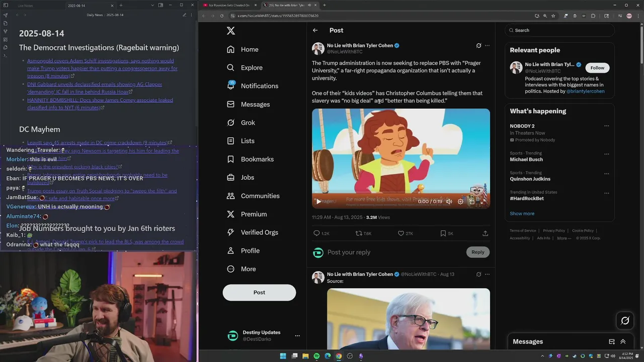
Task: Click the X Search box
Action: click(x=559, y=30)
